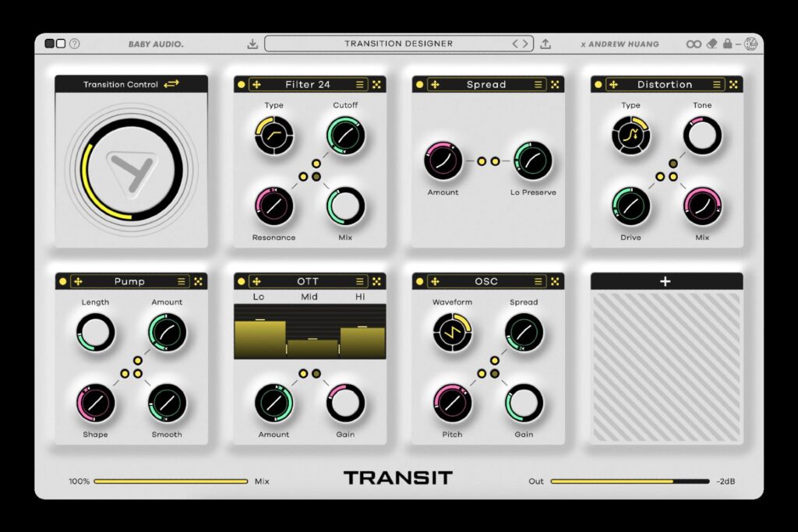Click the Lo Preserve knob
The height and width of the screenshot is (532, 798).
tap(533, 161)
